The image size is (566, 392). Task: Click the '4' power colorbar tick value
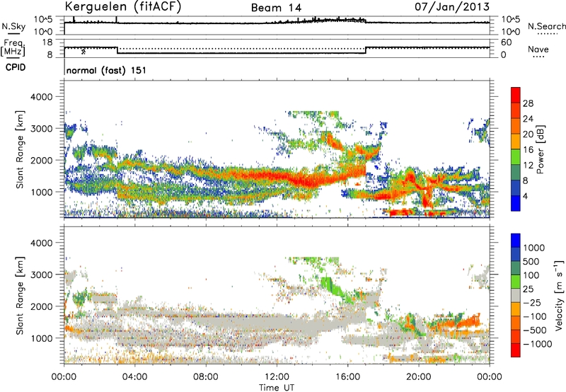point(525,196)
